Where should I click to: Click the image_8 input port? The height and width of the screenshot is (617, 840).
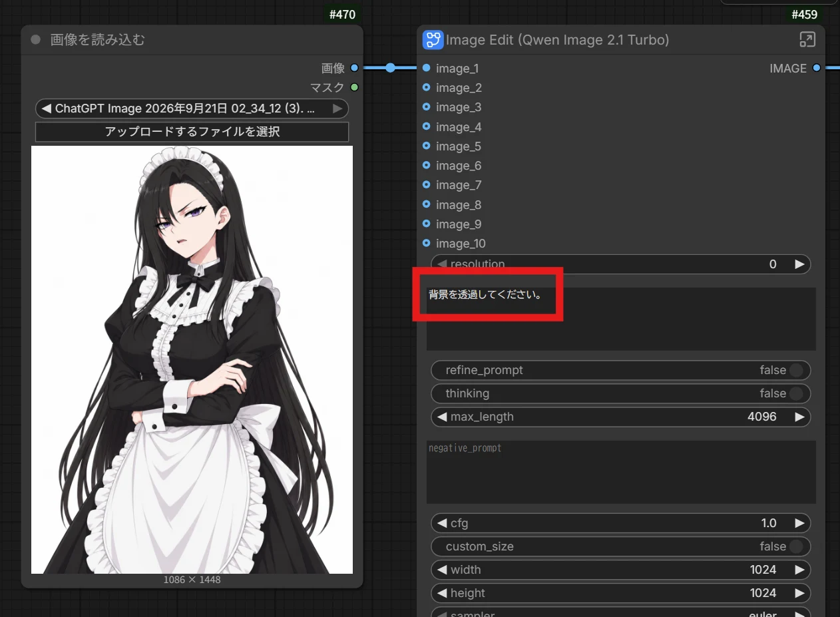[427, 204]
